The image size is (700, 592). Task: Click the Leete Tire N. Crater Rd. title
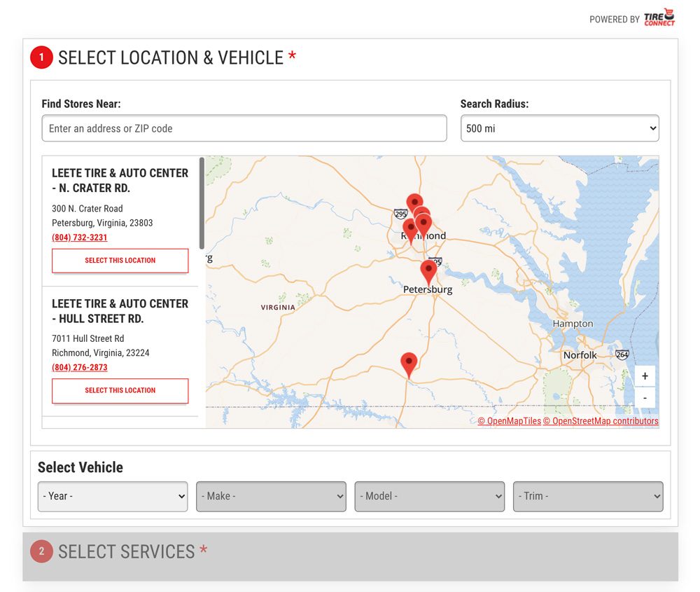[x=120, y=181]
